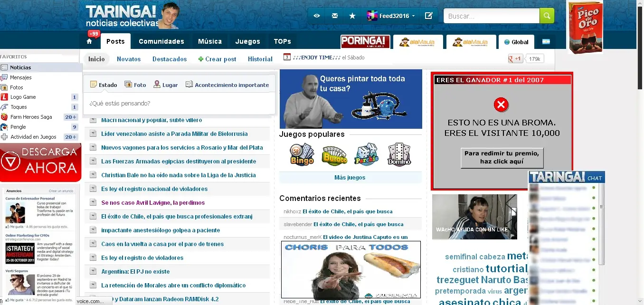Collapse the Taringa Chat panel header
Screen dimensions: 644x305
(x=566, y=177)
